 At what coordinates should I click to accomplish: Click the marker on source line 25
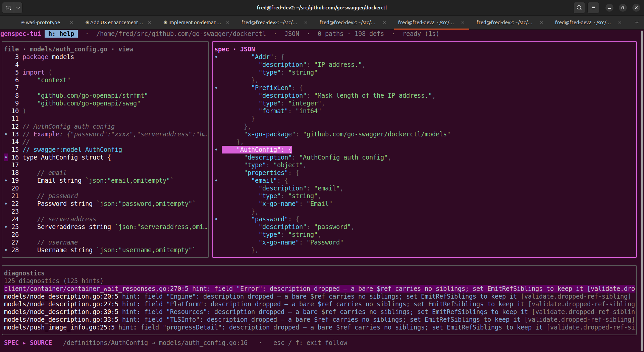[6, 227]
